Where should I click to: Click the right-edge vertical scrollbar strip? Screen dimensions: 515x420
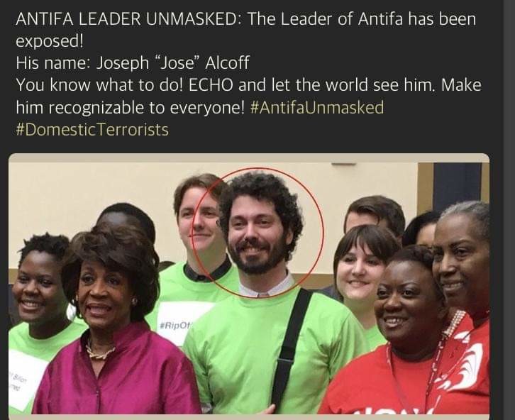coord(509,210)
